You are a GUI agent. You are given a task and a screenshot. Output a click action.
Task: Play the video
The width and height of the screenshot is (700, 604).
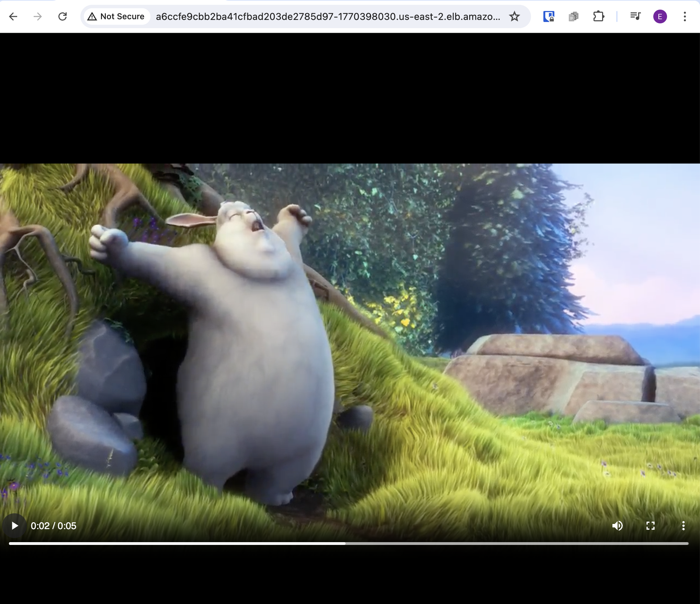14,526
